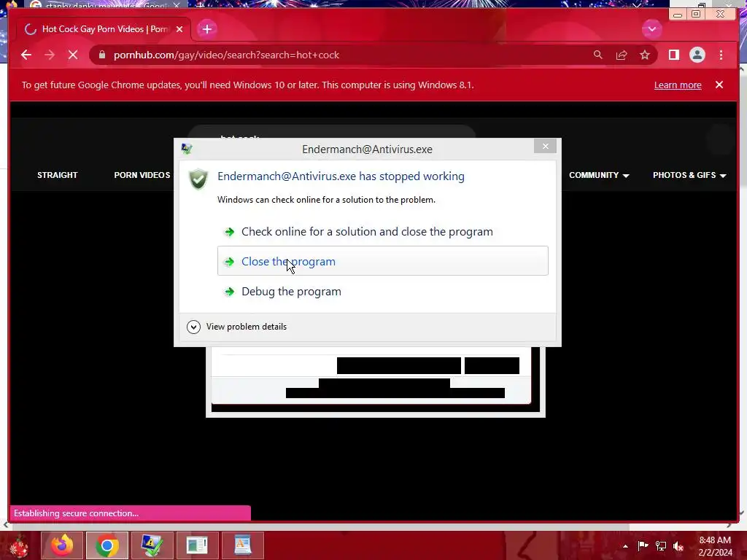This screenshot has height=560, width=747.
Task: Click the share page icon
Action: pyautogui.click(x=622, y=55)
